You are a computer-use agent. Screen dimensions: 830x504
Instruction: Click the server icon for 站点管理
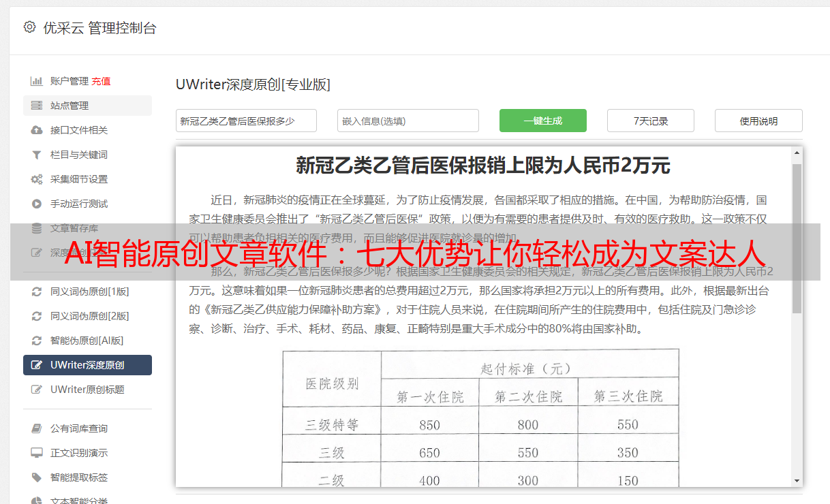tap(37, 106)
